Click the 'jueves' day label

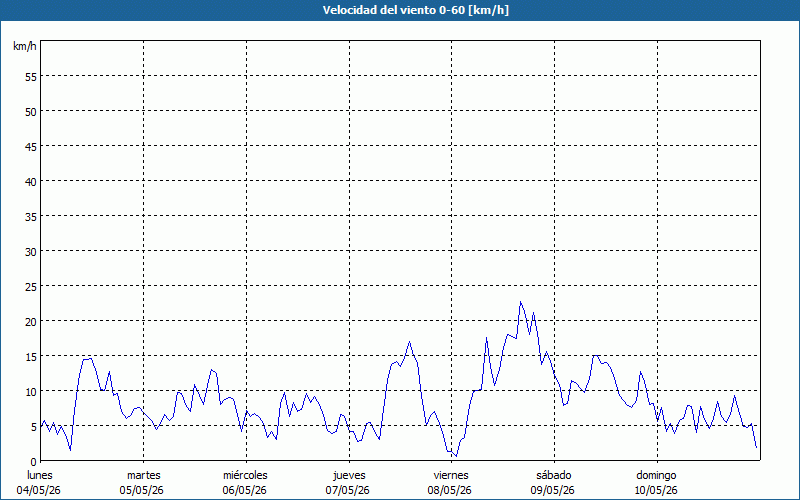coord(349,475)
